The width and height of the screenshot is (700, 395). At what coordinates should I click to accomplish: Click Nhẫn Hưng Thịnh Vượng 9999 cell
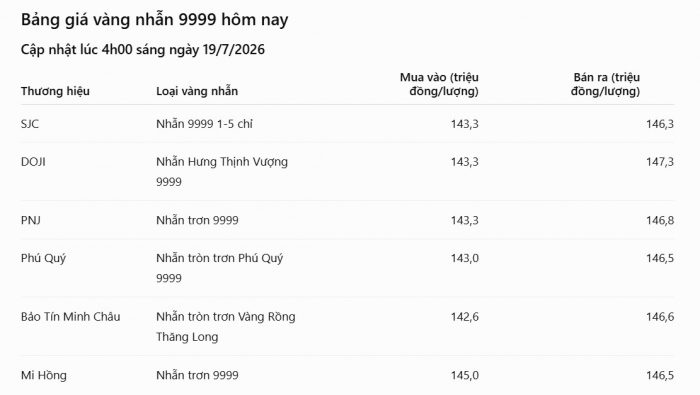point(222,172)
